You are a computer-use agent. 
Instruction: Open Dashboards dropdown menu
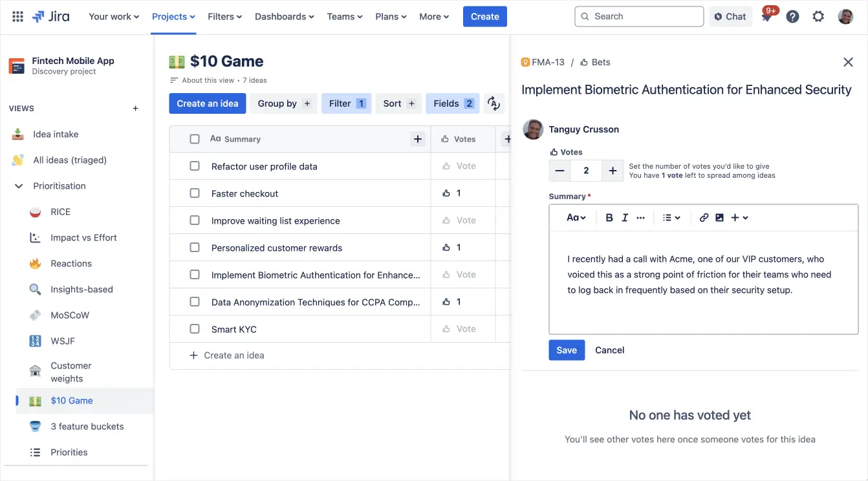tap(285, 17)
